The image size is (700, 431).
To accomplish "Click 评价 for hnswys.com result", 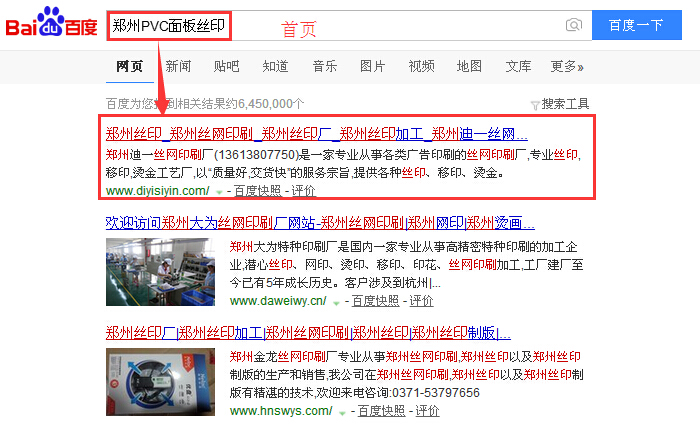I will click(x=427, y=411).
